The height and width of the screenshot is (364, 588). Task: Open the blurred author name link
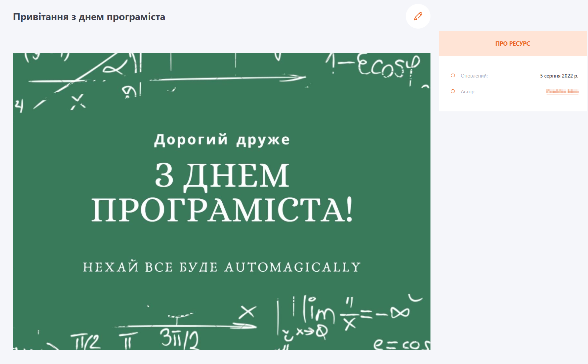click(x=562, y=92)
